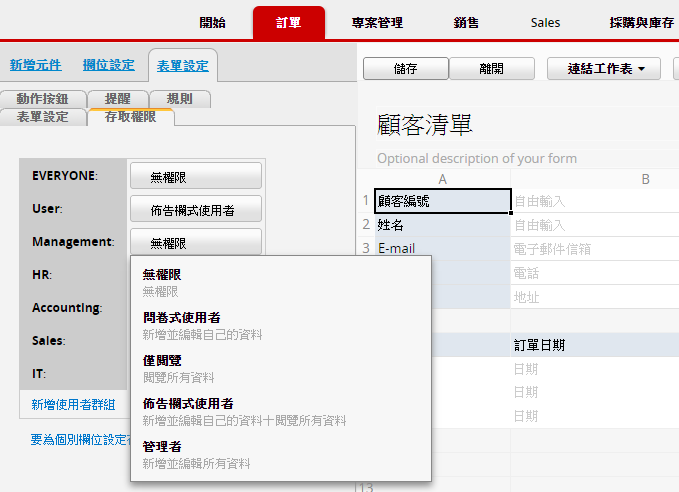Choose 佈告欄式使用者 in dropdown list
679x492 pixels.
(281, 411)
